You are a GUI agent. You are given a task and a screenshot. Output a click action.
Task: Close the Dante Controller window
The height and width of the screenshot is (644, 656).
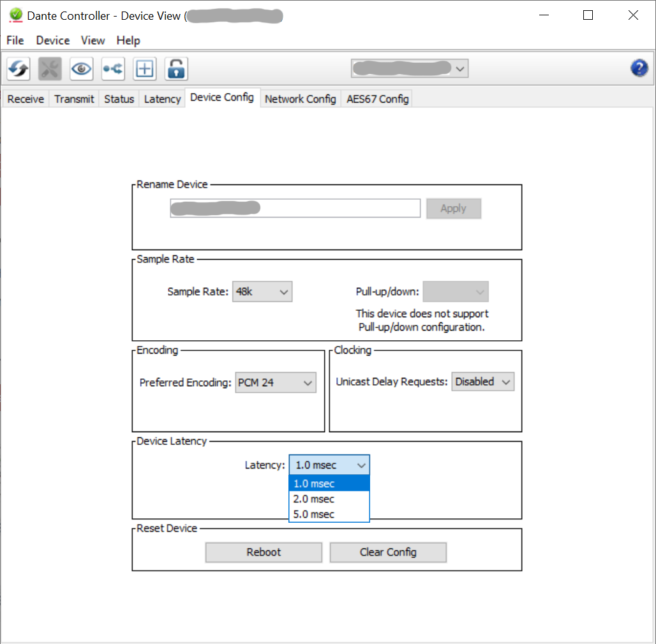pos(633,15)
